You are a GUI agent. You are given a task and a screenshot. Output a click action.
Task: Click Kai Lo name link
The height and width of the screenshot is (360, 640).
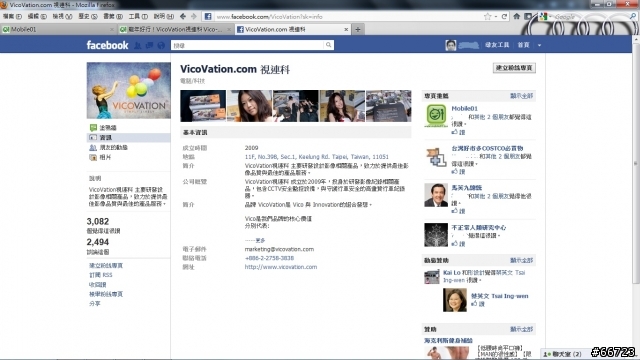(x=451, y=273)
